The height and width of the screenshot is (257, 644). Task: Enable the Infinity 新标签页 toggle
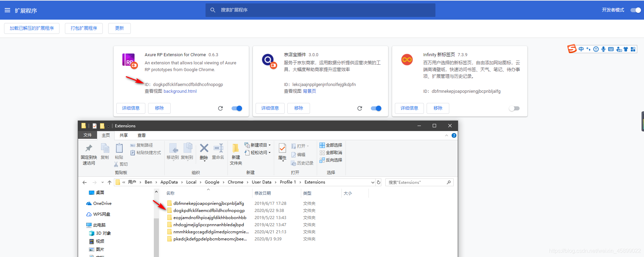514,108
